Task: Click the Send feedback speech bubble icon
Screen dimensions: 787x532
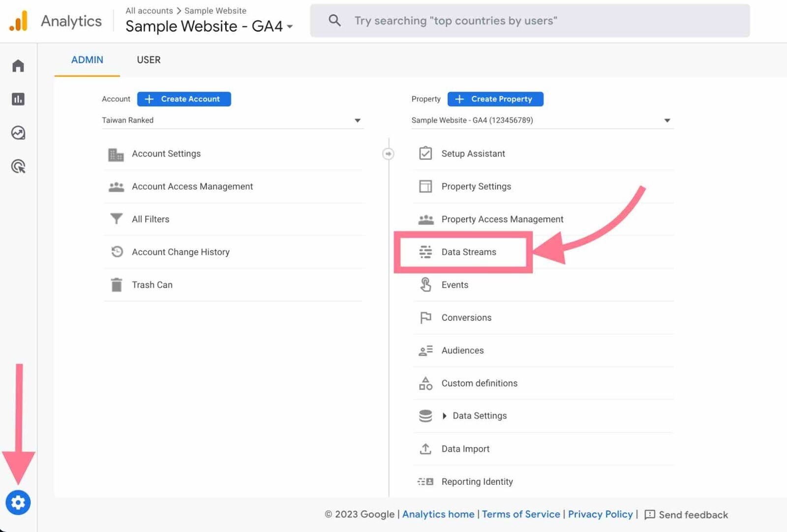Action: (650, 514)
